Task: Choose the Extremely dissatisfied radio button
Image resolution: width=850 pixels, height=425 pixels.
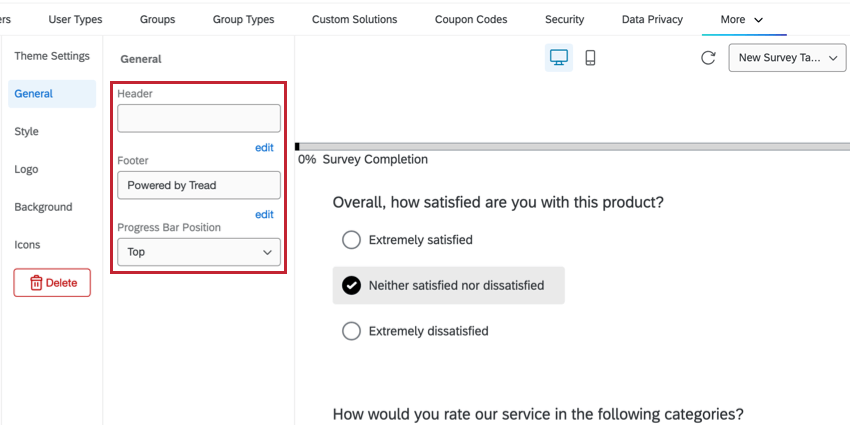Action: tap(351, 331)
